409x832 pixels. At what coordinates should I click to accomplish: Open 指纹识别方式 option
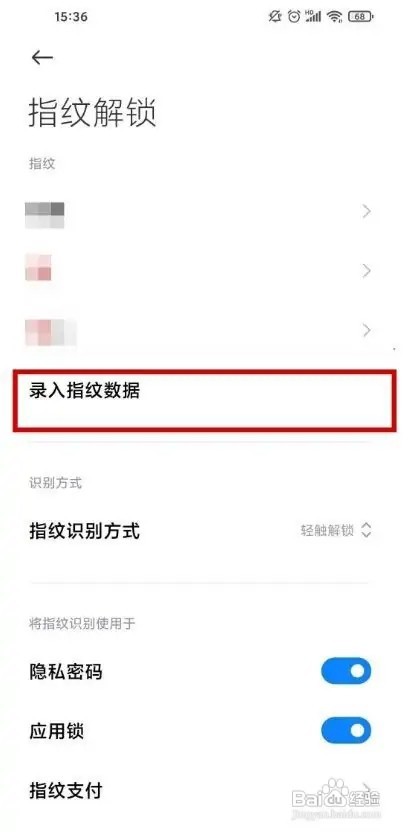click(204, 531)
